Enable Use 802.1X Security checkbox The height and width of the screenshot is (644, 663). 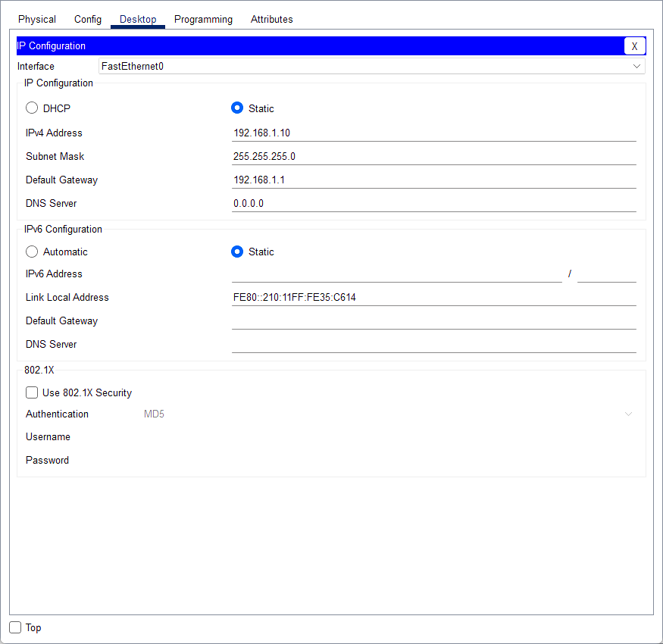32,392
